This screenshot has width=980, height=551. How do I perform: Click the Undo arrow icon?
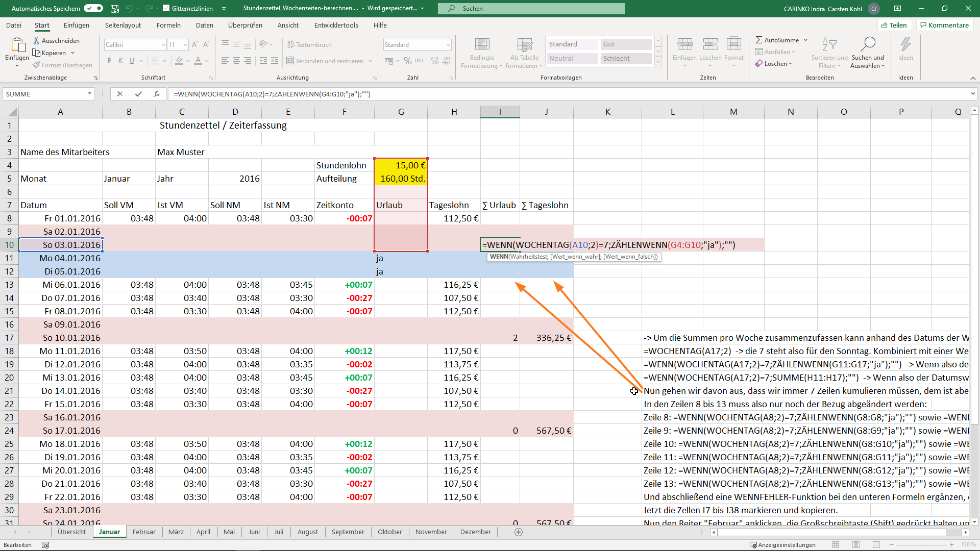130,9
